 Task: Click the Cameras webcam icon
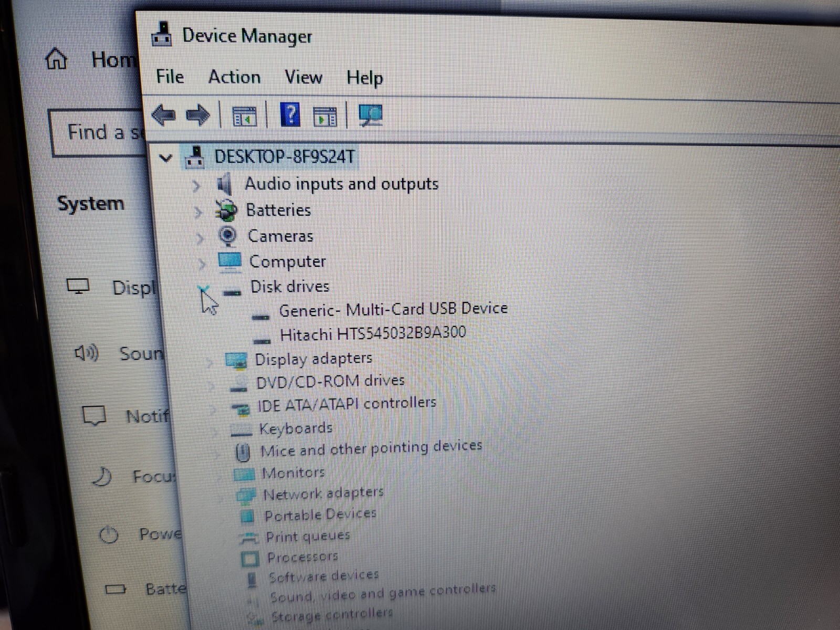pos(227,236)
